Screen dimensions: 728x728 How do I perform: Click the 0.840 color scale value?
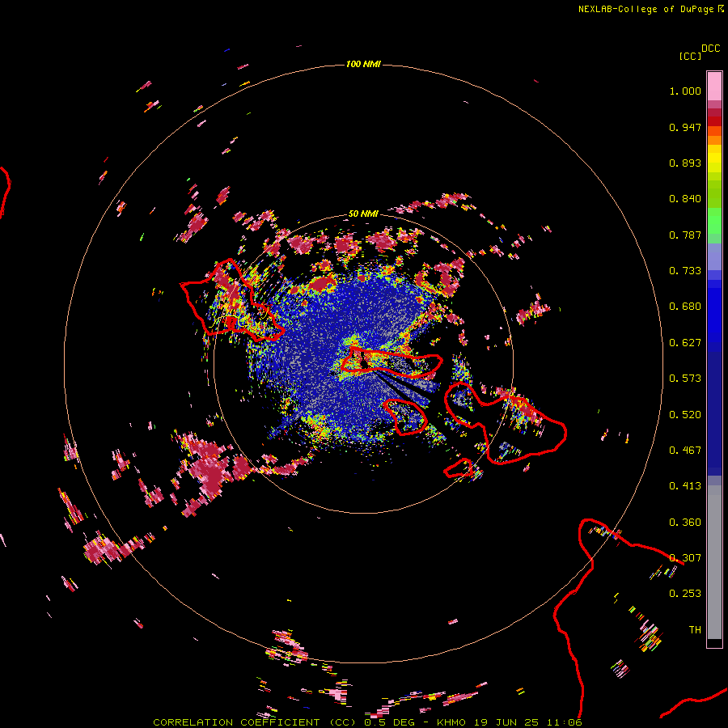685,199
